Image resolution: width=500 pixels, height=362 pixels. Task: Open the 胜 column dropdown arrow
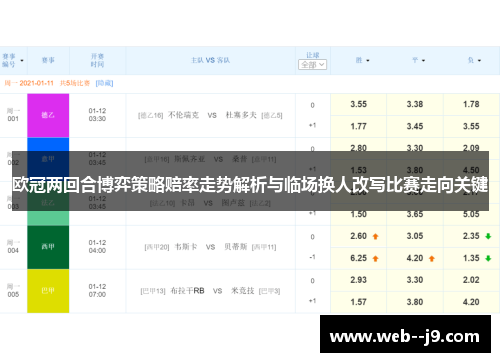(368, 61)
